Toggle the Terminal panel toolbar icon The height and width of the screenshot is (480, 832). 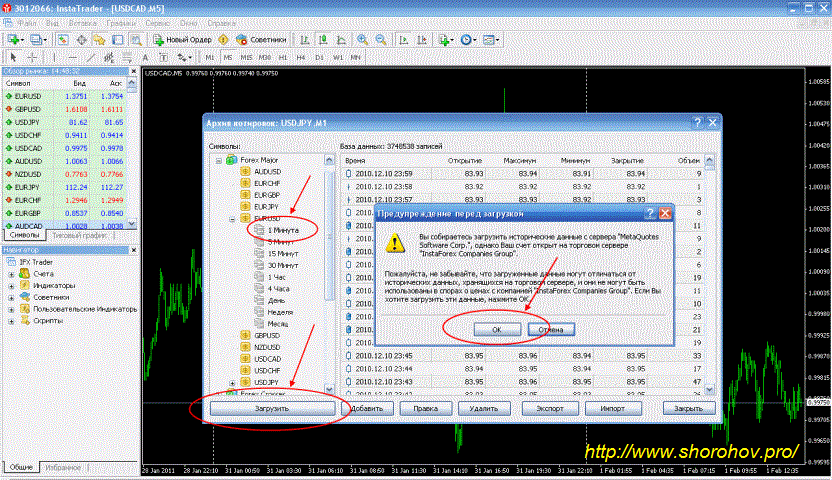pyautogui.click(x=118, y=40)
